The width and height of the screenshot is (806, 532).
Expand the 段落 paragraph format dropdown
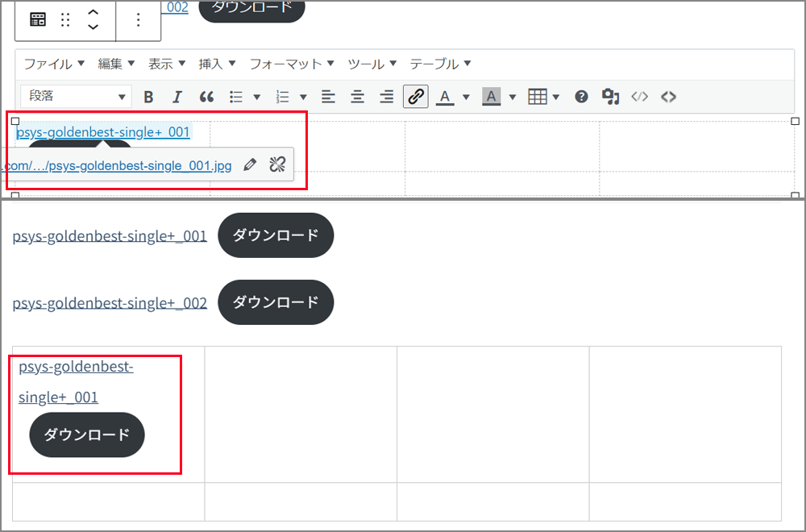point(76,97)
